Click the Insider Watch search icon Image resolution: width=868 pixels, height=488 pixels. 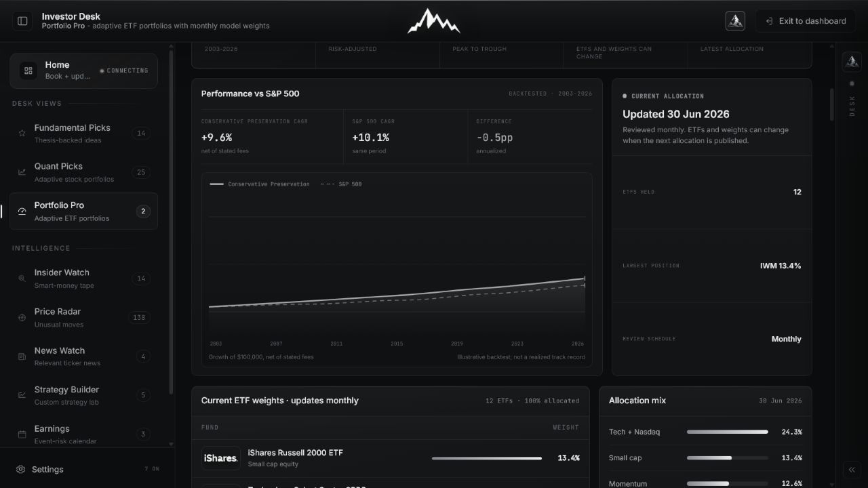pos(22,279)
